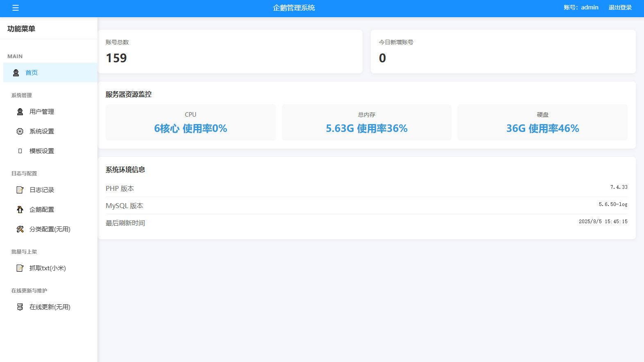This screenshot has height=362, width=644.
Task: Click the user management avatar icon
Action: pos(20,112)
